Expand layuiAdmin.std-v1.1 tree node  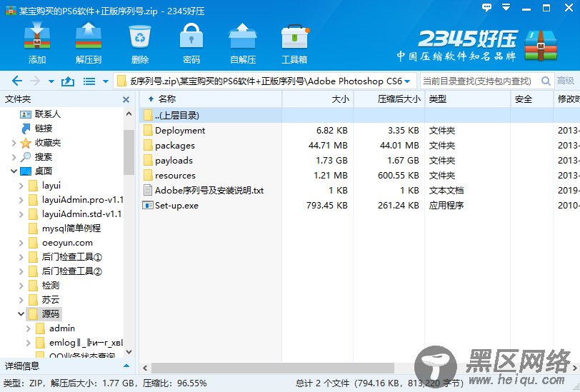[21, 214]
